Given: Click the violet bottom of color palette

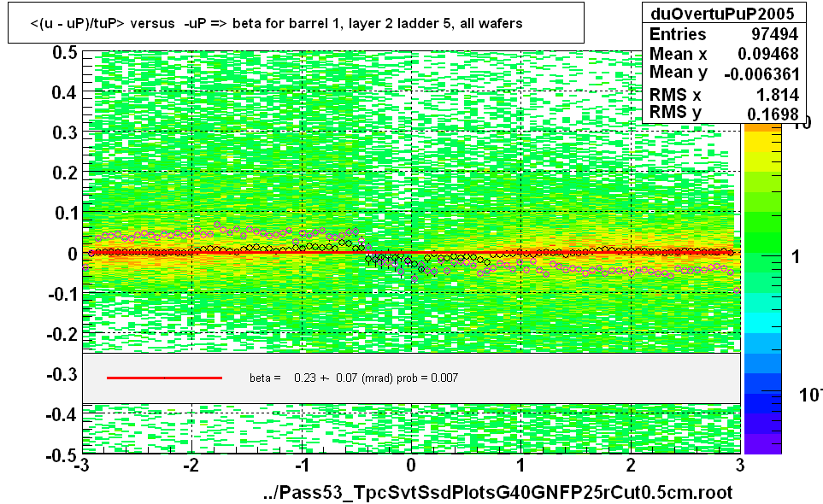Looking at the screenshot, I should click(762, 443).
